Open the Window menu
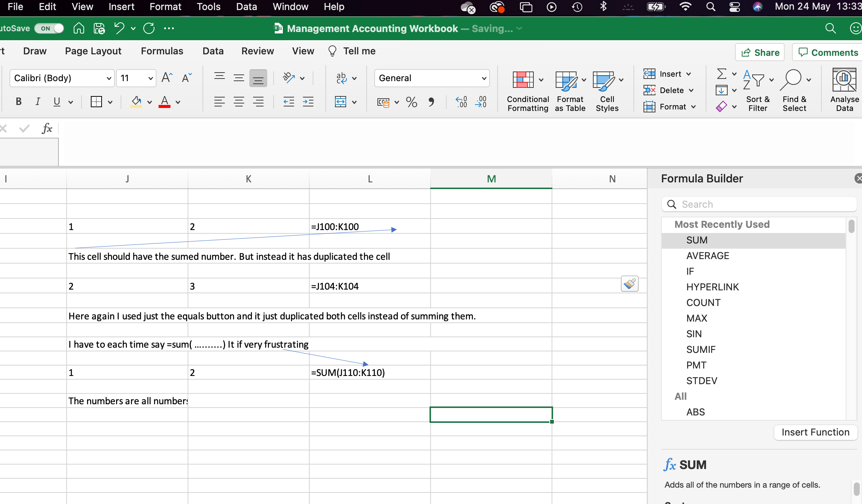 tap(290, 7)
